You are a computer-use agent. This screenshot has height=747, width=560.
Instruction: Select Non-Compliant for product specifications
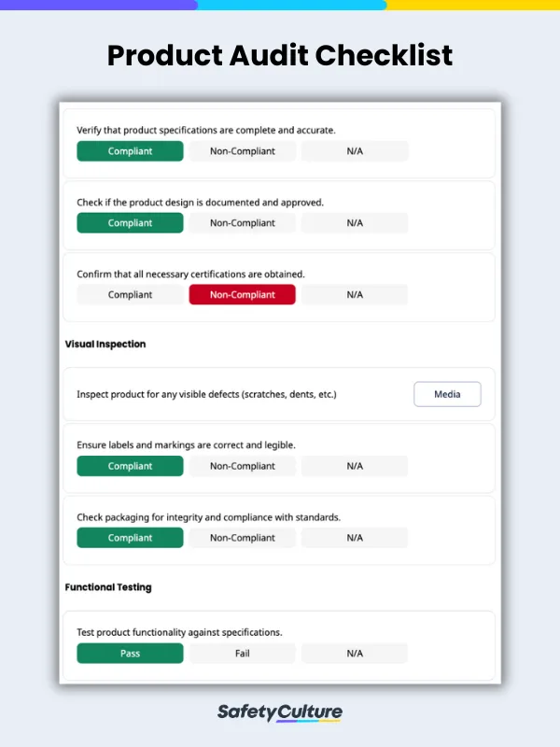point(243,151)
